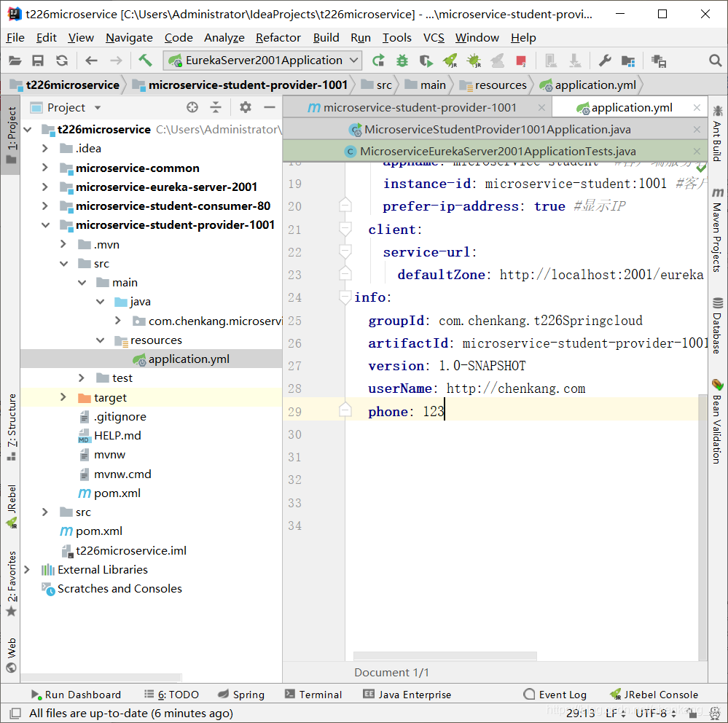Toggle Favorites side tool window
The image size is (728, 723).
coord(12,584)
